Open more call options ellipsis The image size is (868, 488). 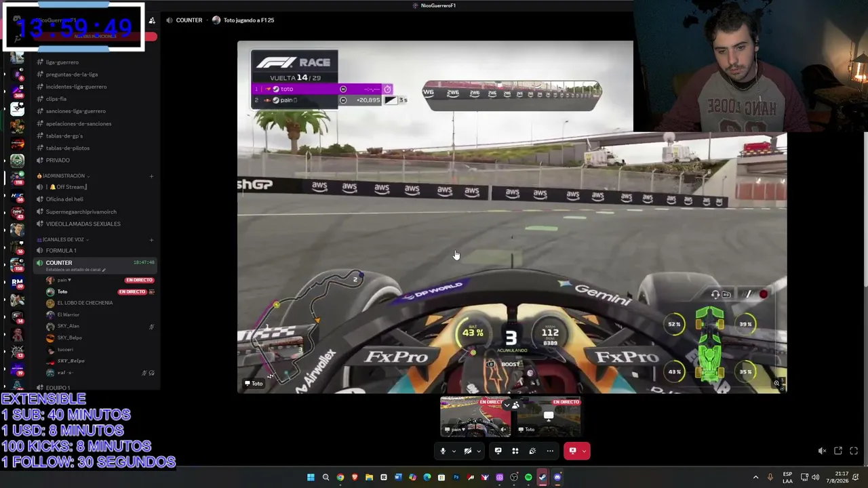pyautogui.click(x=550, y=451)
